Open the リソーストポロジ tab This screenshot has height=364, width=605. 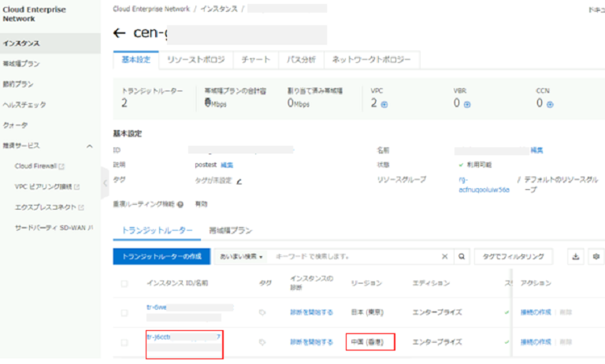[x=195, y=60]
